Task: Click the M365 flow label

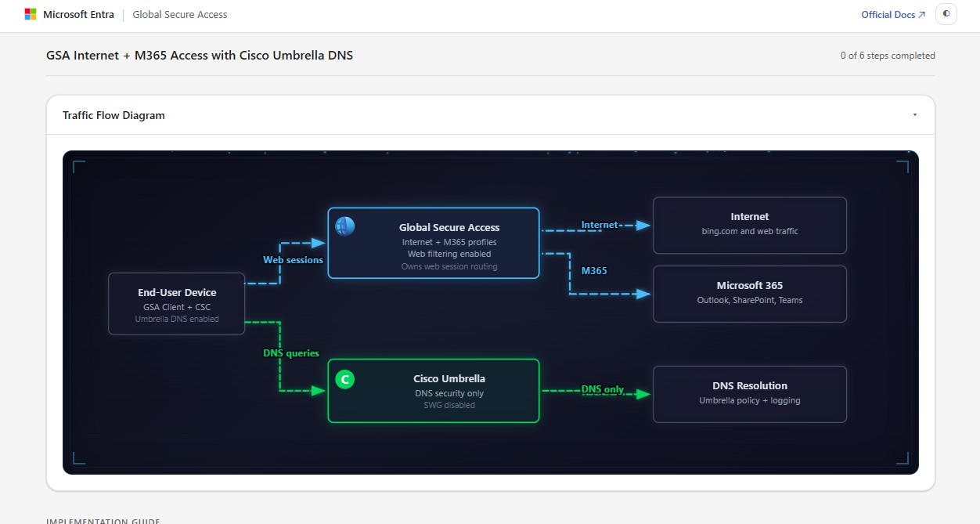Action: 594,271
